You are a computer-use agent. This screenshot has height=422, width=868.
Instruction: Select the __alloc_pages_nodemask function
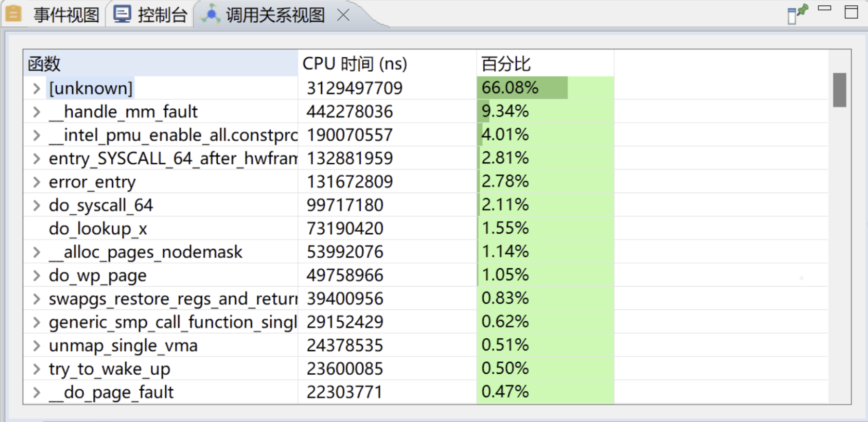[145, 252]
